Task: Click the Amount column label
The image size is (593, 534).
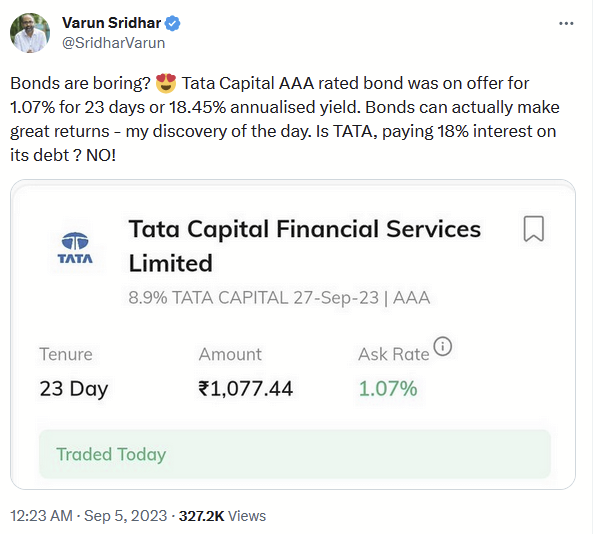Action: pos(230,354)
